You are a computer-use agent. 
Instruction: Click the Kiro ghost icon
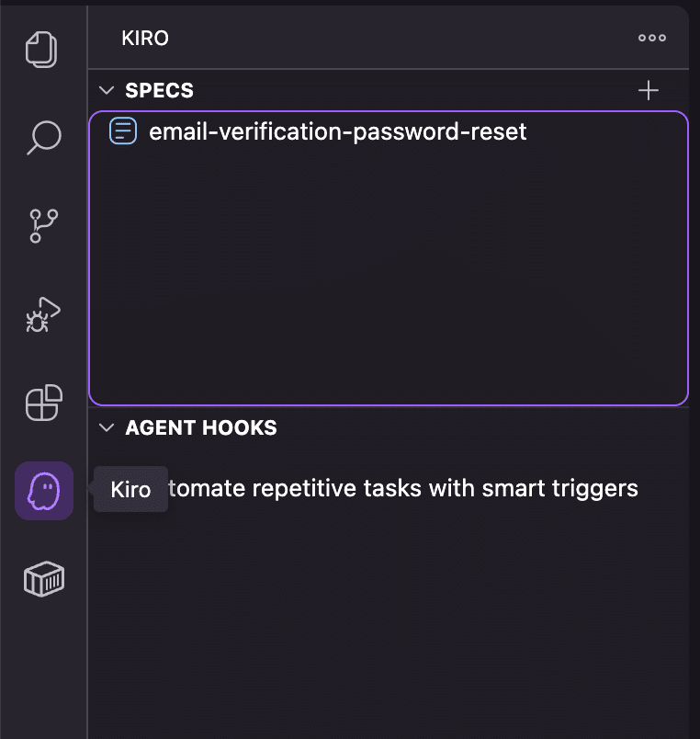point(43,490)
